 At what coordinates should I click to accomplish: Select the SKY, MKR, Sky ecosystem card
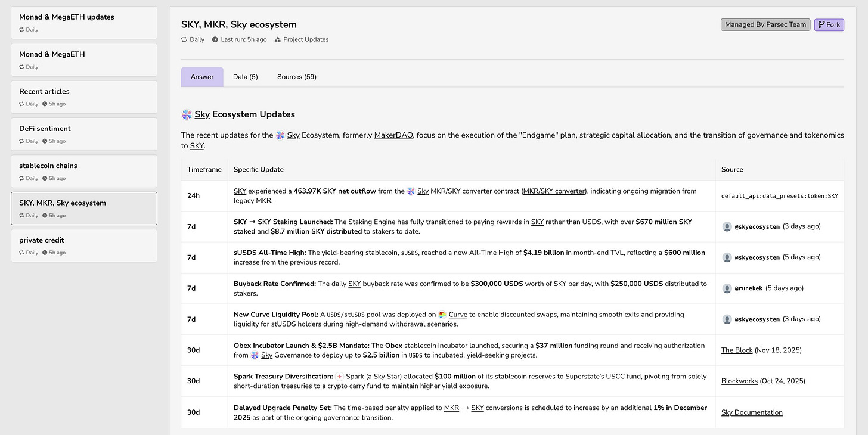coord(84,209)
